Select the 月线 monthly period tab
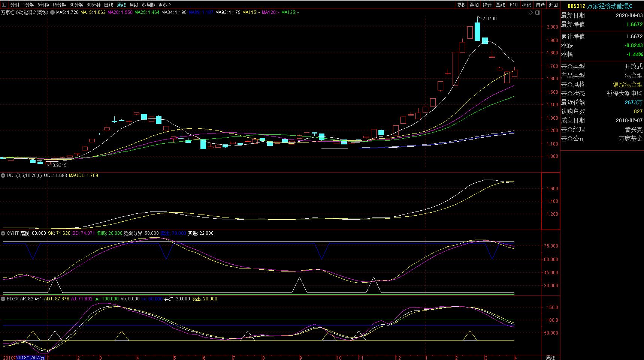Image resolution: width=644 pixels, height=360 pixels. [134, 5]
